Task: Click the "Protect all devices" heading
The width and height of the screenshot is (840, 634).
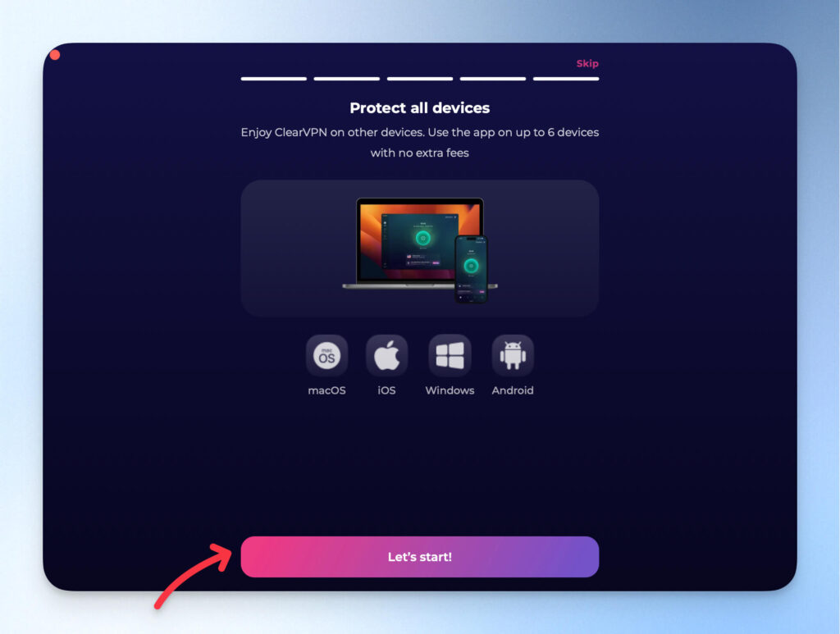Action: coord(419,107)
